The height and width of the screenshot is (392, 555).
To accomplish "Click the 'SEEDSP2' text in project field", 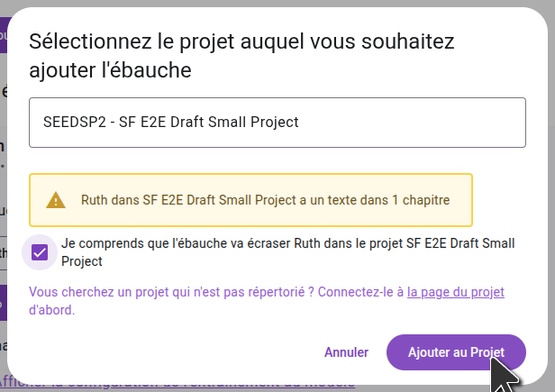I will tap(71, 123).
